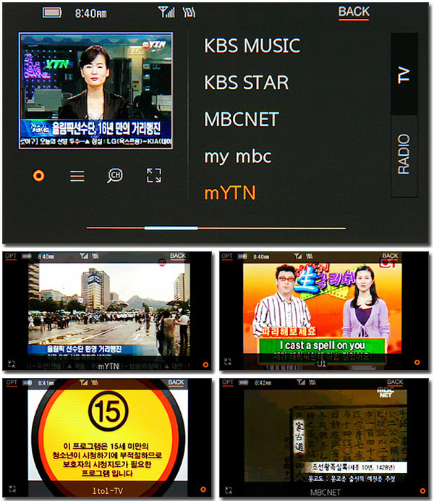Tap OPT on the 1to1-TV view

click(12, 383)
